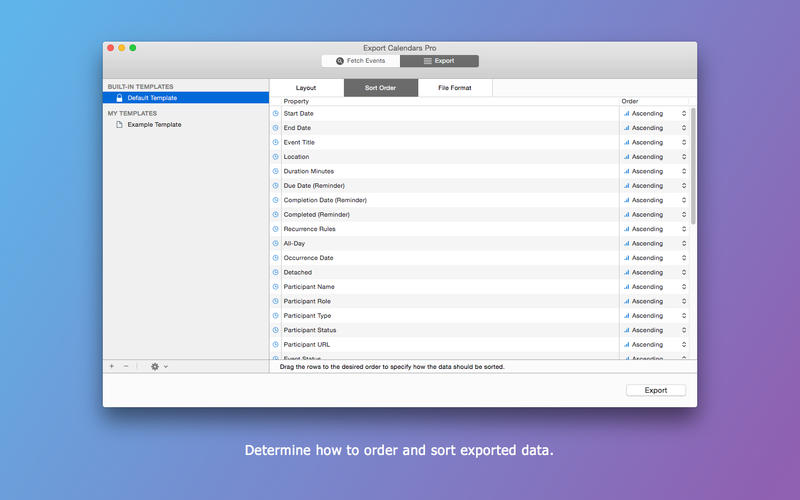Open the Order dropdown for Start Date

(x=655, y=113)
